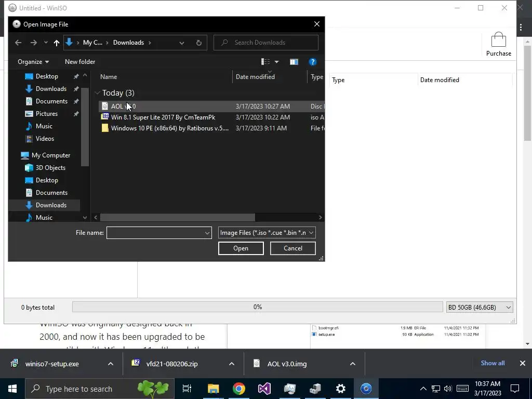Sort files by Name column
Screen dimensions: 532x399
coord(109,77)
